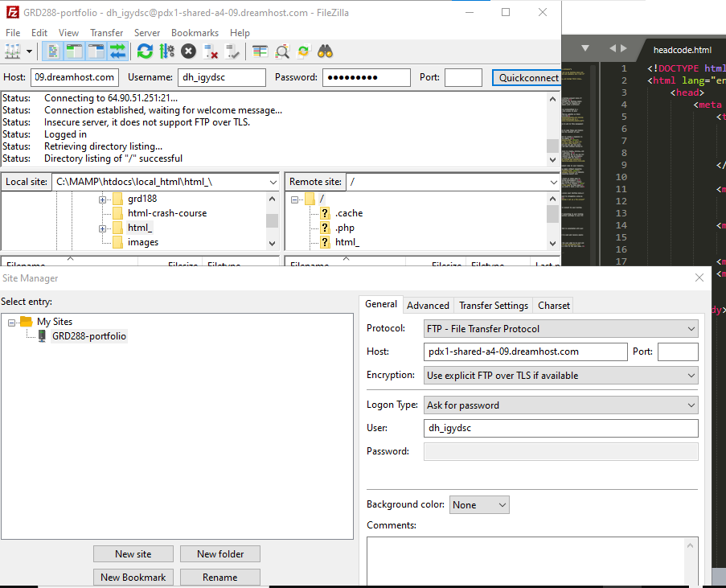Click the New Bookmark button

[x=133, y=578]
